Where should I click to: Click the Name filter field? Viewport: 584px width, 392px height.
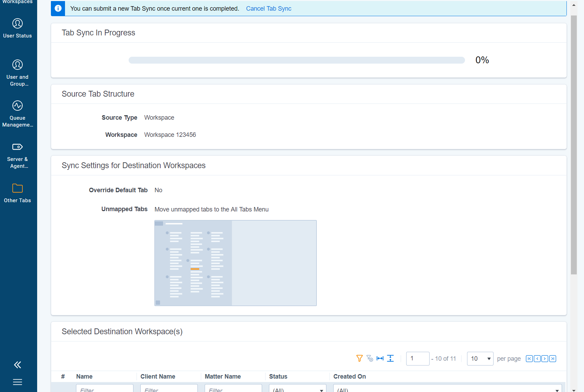(x=105, y=389)
